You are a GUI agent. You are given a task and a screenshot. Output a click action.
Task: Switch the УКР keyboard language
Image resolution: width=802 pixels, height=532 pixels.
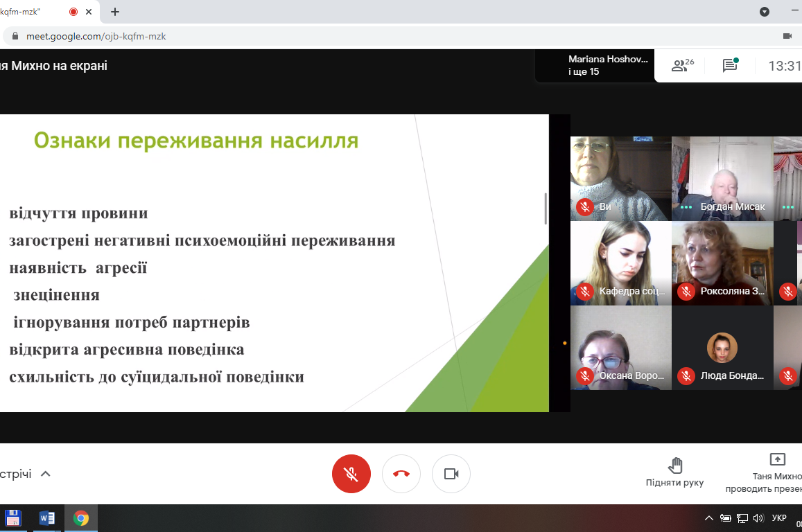point(778,518)
